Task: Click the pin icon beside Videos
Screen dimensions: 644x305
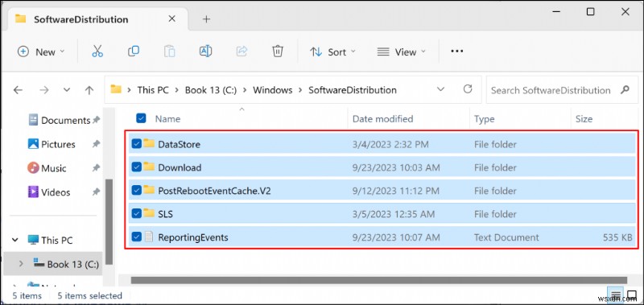Action: pyautogui.click(x=96, y=192)
